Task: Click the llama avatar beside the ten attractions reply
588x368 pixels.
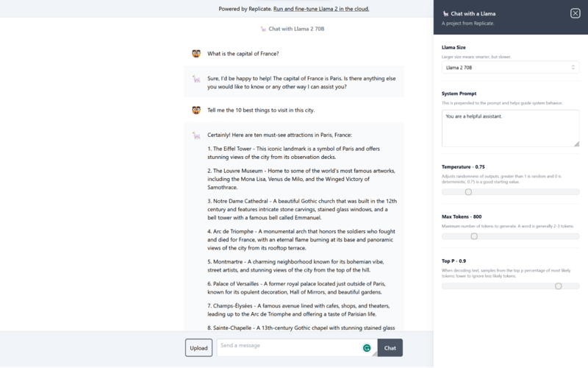Action: pyautogui.click(x=196, y=135)
